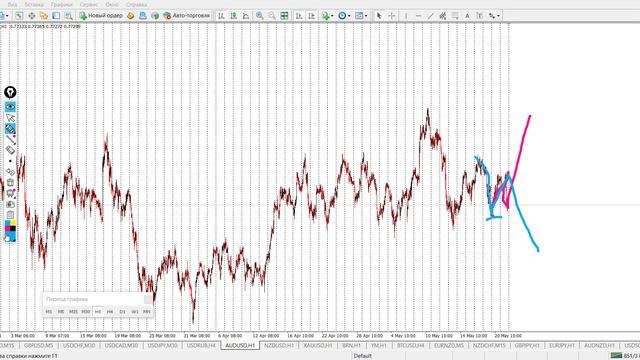Select the M1 timeframe
The width and height of the screenshot is (640, 360).
[x=49, y=311]
